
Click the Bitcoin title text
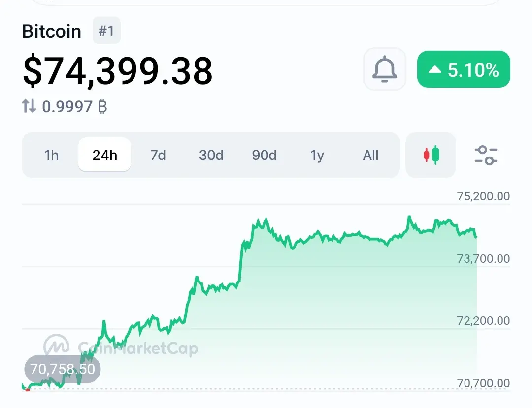coord(52,31)
